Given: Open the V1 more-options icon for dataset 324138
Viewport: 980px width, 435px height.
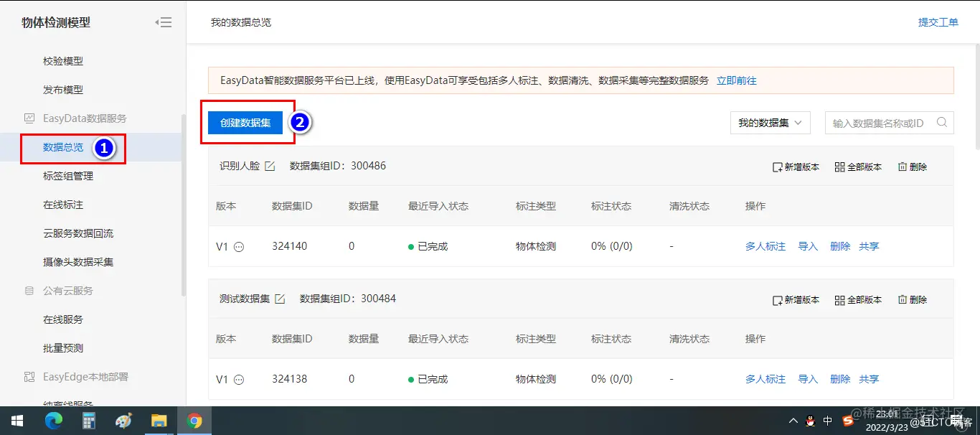Looking at the screenshot, I should (239, 380).
